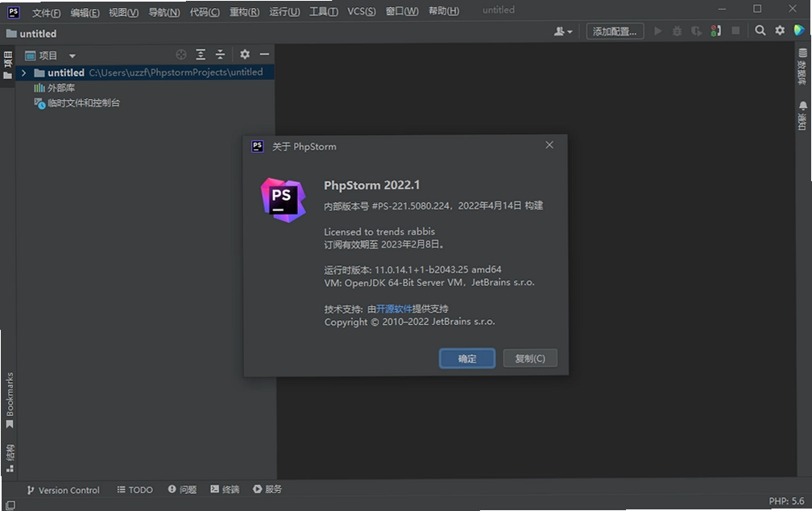
Task: Collapse all items in project panel
Action: (x=220, y=55)
